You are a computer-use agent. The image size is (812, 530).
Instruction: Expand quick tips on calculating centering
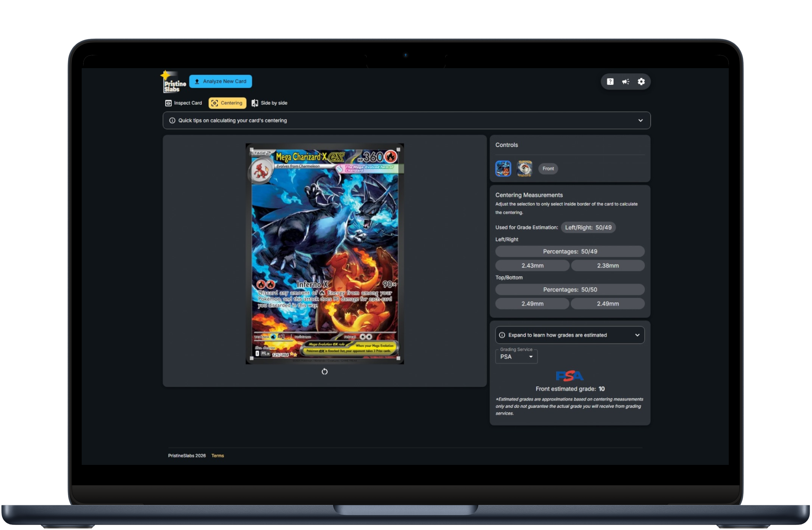tap(640, 121)
